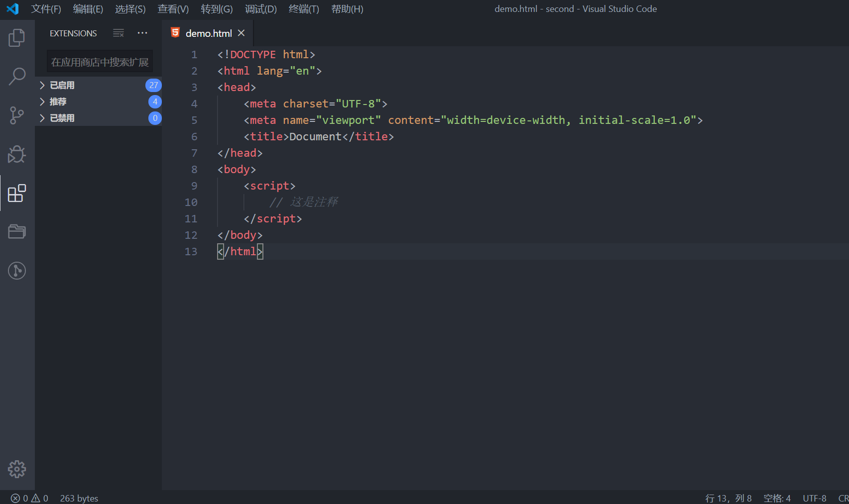Open the 终端(T) menu

(304, 9)
